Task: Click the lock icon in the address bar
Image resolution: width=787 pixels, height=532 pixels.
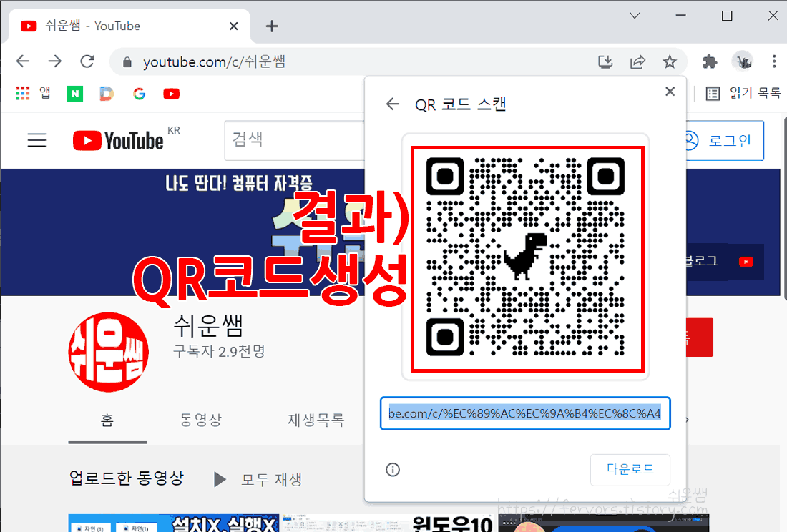Action: tap(127, 62)
